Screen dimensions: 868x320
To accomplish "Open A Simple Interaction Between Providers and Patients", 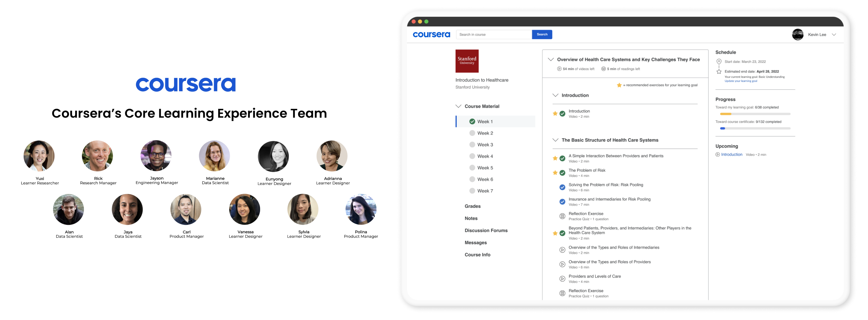I will pos(616,156).
